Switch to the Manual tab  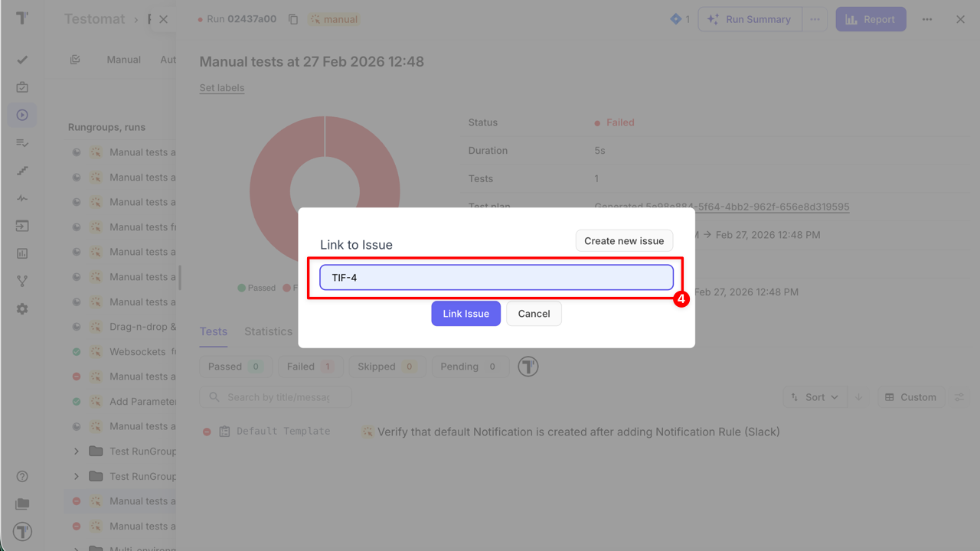point(123,59)
